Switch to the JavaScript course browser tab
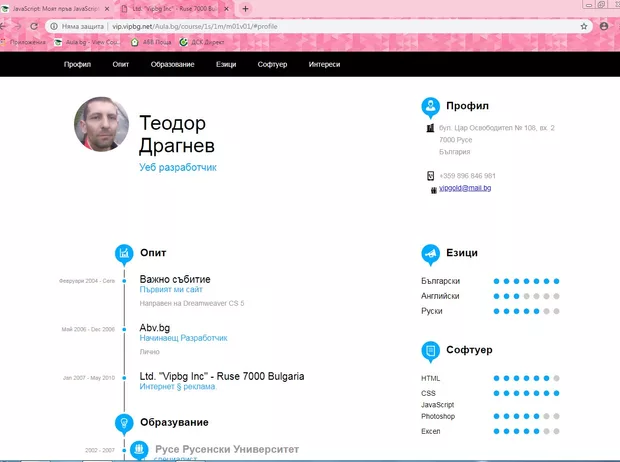The height and width of the screenshot is (462, 620). pyautogui.click(x=55, y=8)
